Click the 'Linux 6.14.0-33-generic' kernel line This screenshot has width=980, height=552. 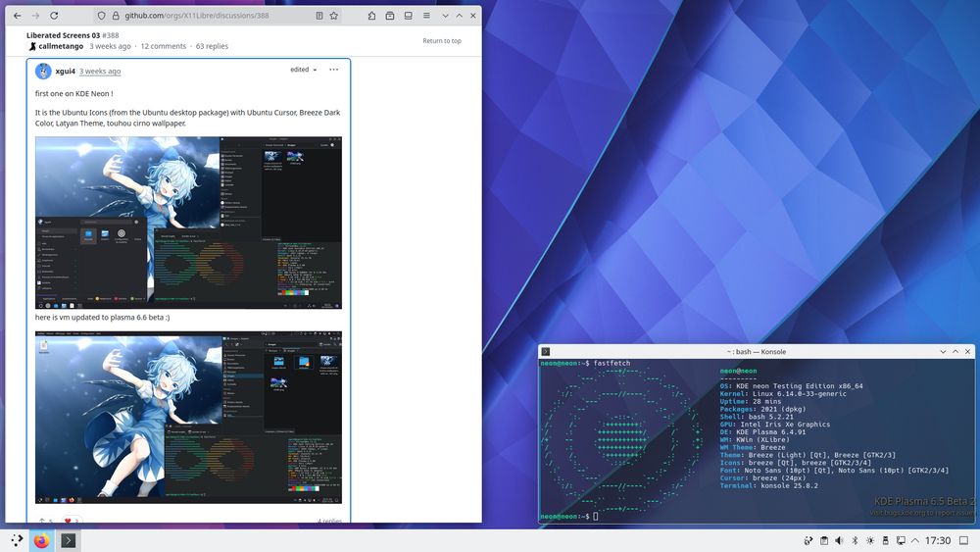pos(783,394)
